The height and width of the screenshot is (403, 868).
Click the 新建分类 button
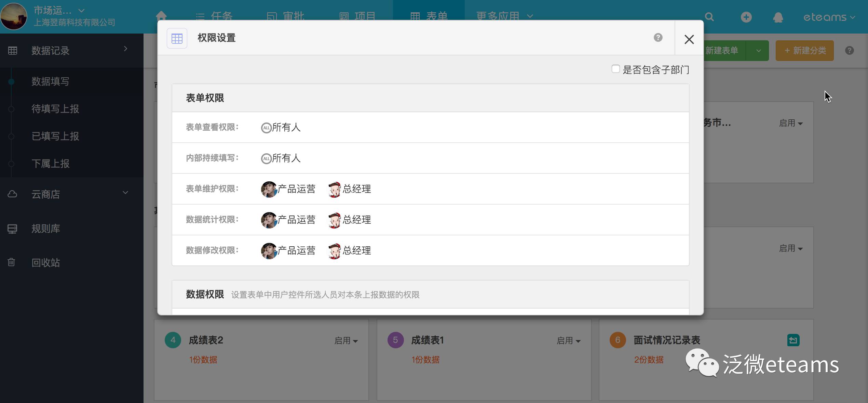click(x=804, y=51)
